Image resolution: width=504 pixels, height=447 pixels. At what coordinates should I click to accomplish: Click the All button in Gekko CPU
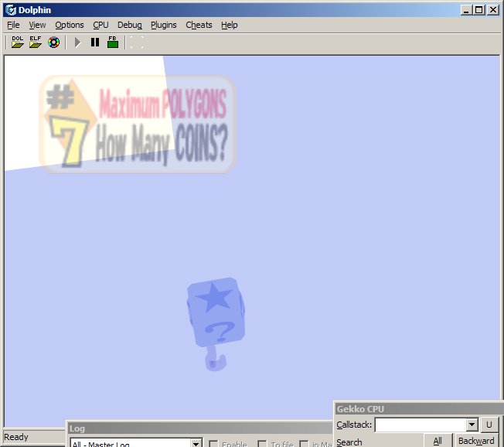438,441
